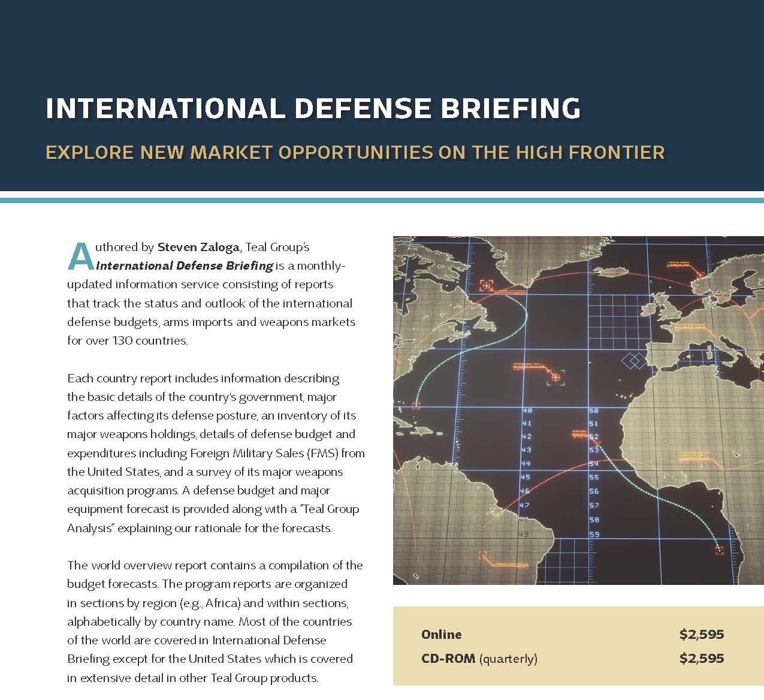Click the green crosshair marker in mid-Atlantic

tap(557, 377)
